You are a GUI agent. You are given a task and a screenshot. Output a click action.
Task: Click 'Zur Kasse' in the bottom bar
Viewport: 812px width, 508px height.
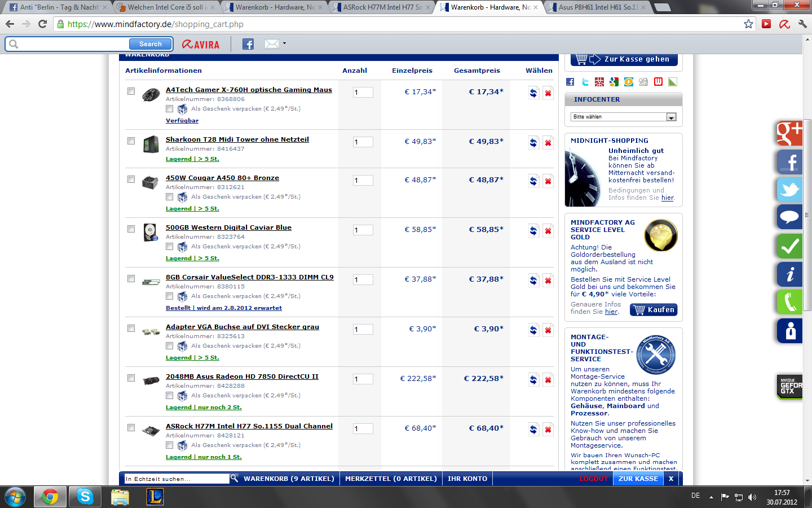(638, 479)
